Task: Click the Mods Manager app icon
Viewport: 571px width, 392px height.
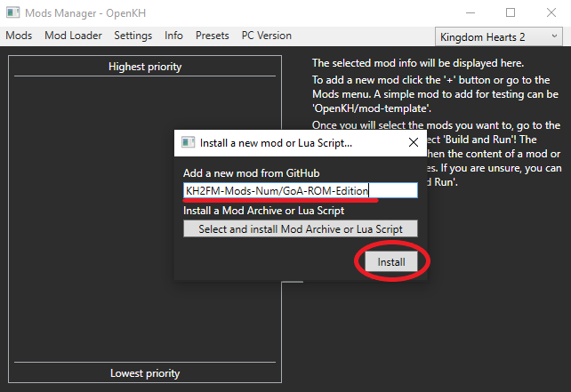Action: [12, 12]
